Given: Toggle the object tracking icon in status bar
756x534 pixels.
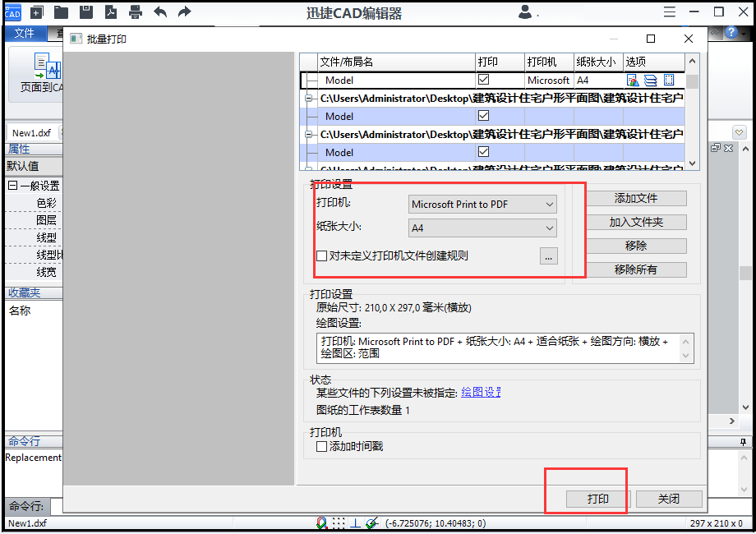Looking at the screenshot, I should coord(371,523).
